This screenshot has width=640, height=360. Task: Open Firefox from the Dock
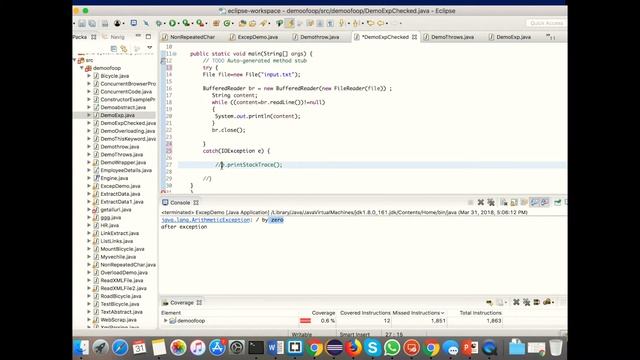click(x=353, y=348)
